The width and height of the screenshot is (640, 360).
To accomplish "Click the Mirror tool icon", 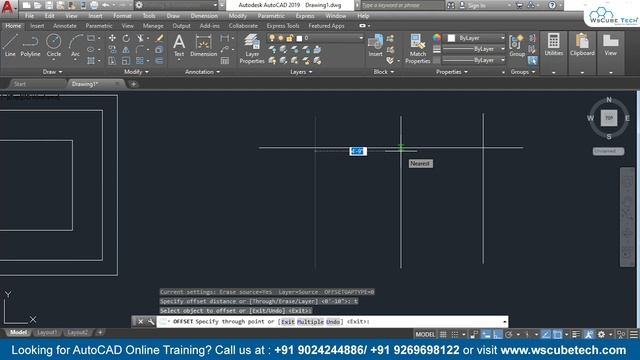I will pos(126,50).
